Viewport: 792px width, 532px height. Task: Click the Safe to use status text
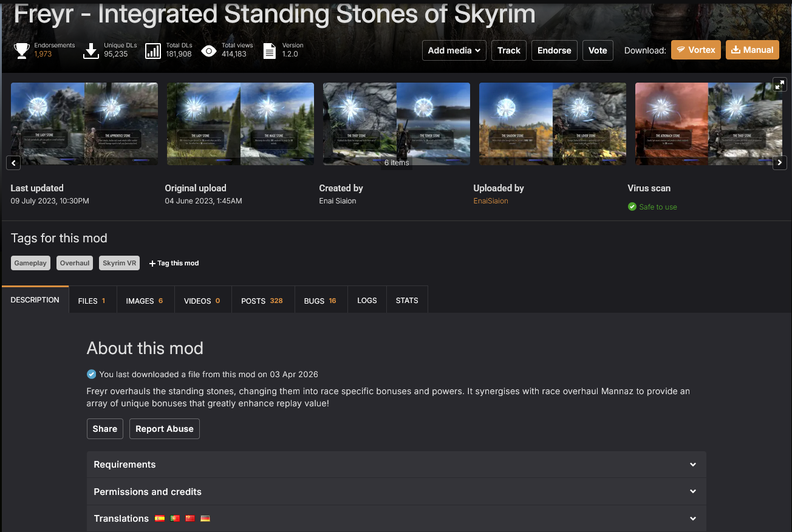click(x=658, y=207)
